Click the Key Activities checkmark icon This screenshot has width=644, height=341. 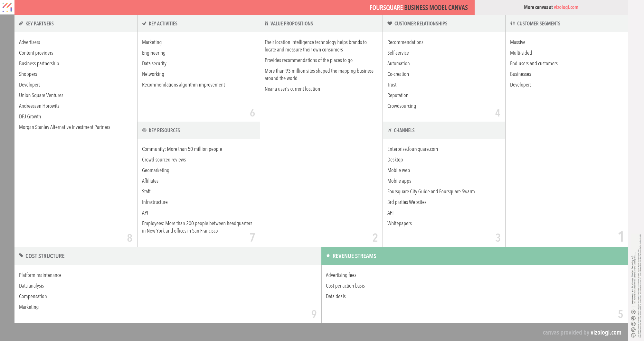(144, 23)
